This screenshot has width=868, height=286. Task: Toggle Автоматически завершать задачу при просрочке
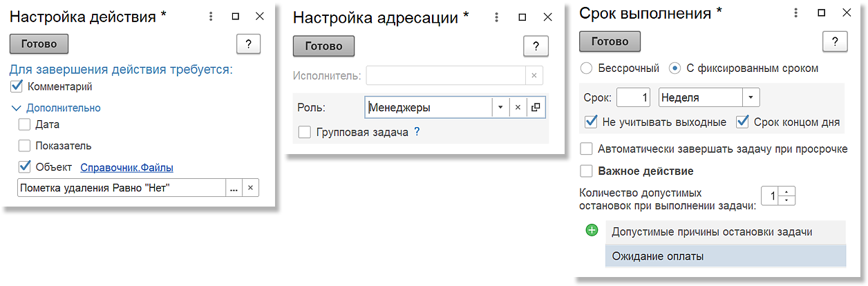coord(587,149)
